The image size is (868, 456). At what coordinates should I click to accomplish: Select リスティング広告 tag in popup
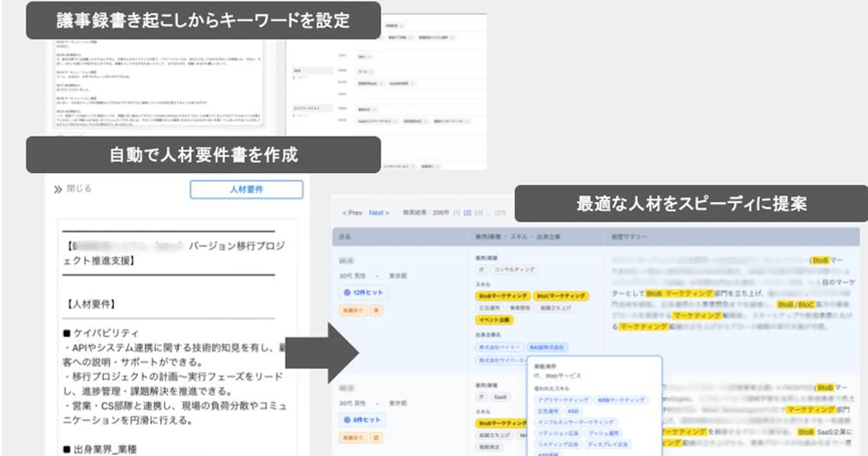click(558, 444)
